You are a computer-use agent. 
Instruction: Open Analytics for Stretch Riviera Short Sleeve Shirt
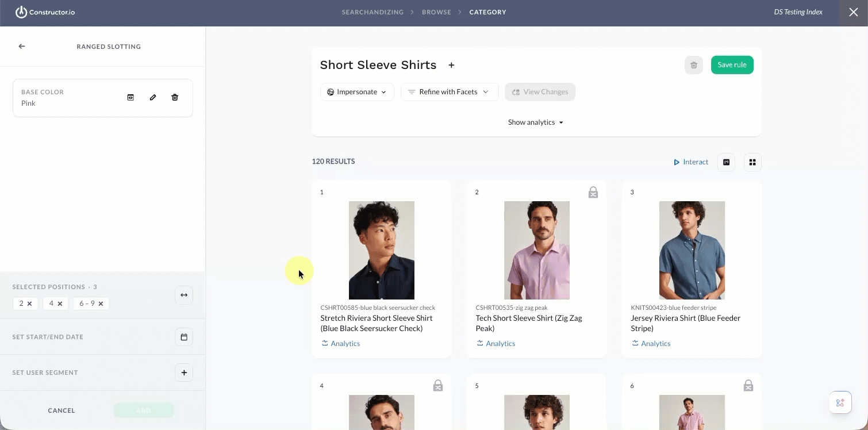(340, 344)
